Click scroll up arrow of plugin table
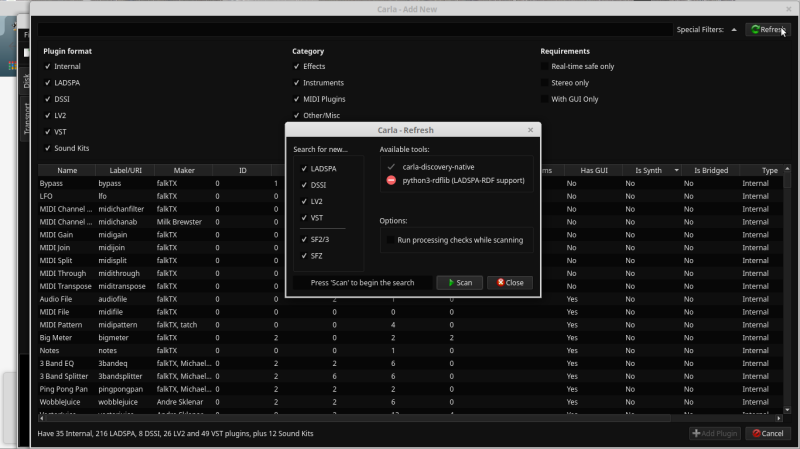 click(x=787, y=169)
